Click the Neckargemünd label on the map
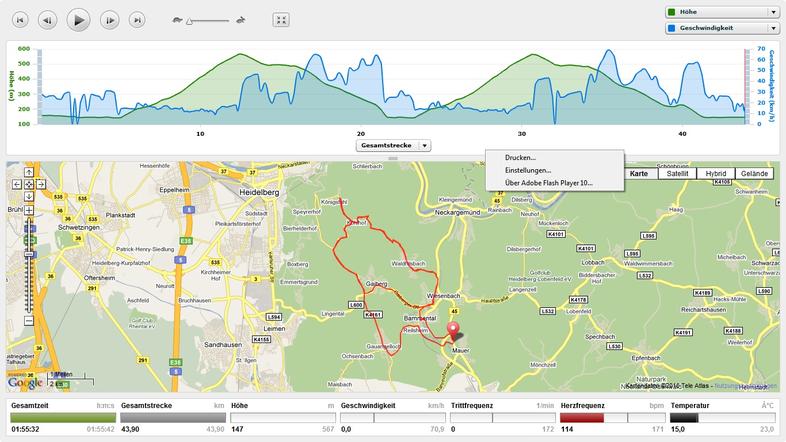The height and width of the screenshot is (442, 786). point(457,212)
